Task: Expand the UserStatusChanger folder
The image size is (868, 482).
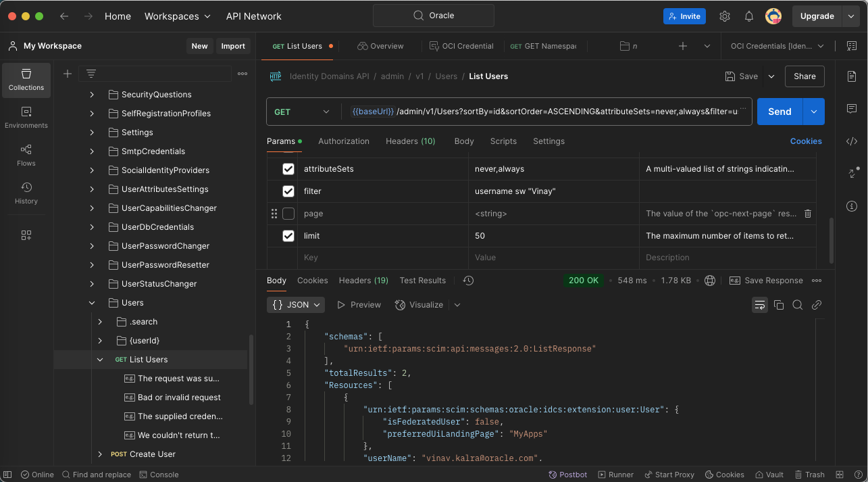Action: pos(93,284)
